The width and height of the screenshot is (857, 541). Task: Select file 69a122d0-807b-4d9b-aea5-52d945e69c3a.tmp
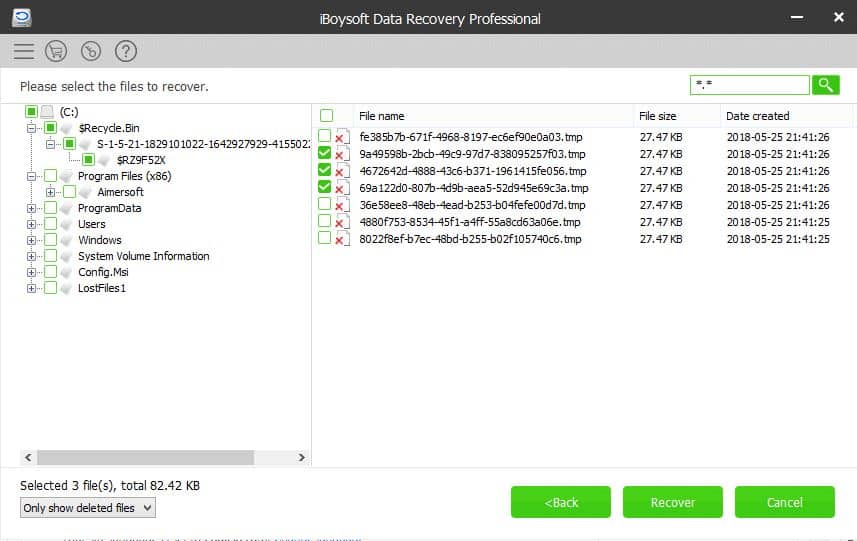point(474,188)
